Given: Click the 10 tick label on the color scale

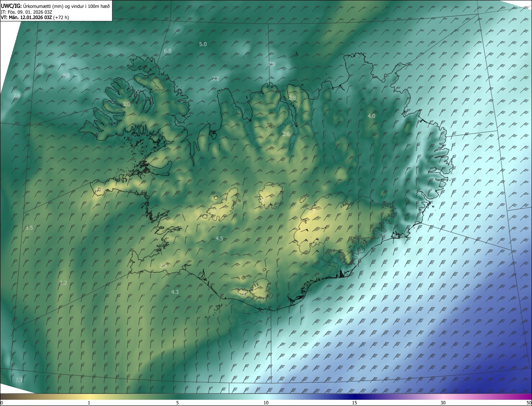Looking at the screenshot, I should [266, 403].
